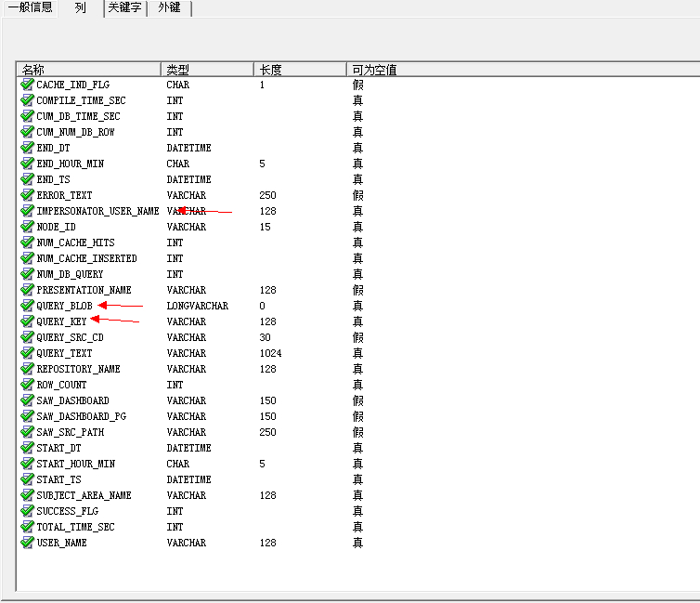Click the NUM_DB_QUERY column icon

pos(27,274)
